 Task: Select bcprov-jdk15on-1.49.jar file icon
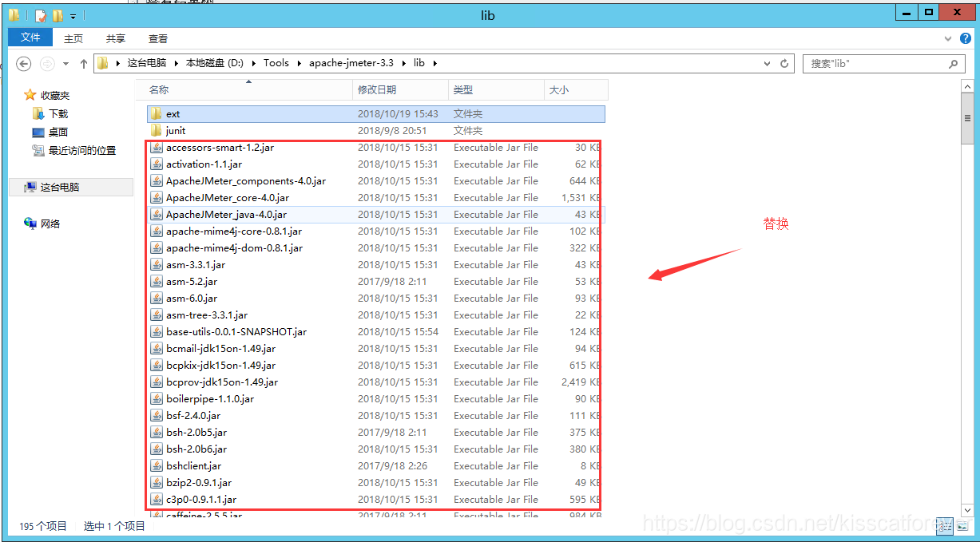click(x=157, y=382)
